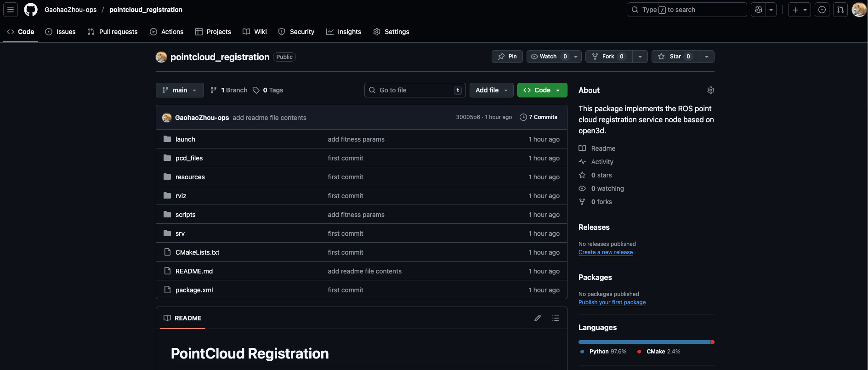
Task: Open the CMake 2.4% language link
Action: pyautogui.click(x=658, y=352)
